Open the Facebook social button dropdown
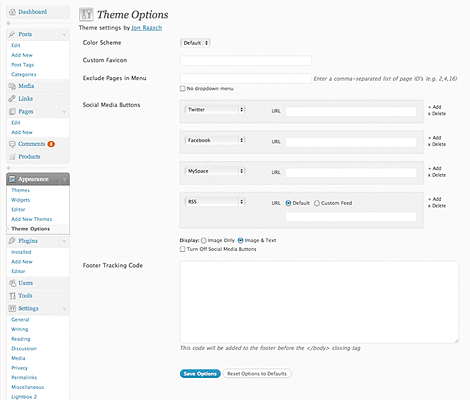Image resolution: width=470 pixels, height=400 pixels. click(x=215, y=140)
